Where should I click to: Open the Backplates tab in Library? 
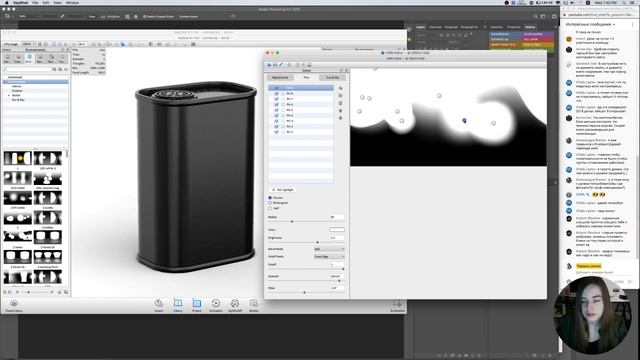click(40, 59)
